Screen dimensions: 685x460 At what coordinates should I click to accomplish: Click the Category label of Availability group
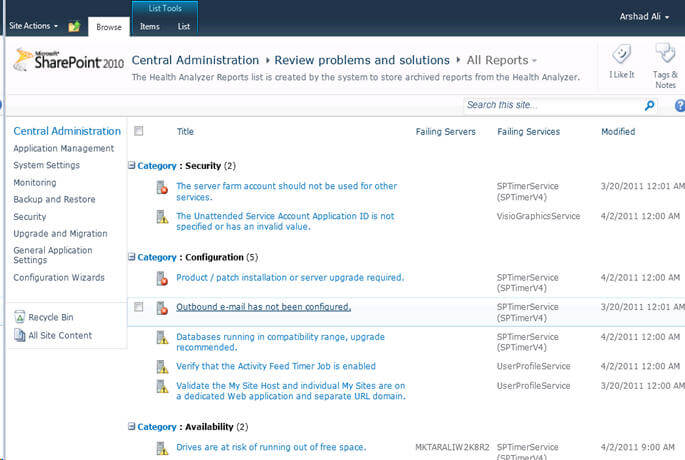[156, 427]
